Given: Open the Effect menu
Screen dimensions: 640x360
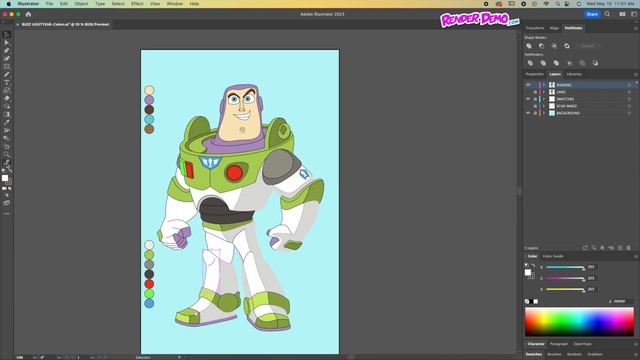Looking at the screenshot, I should [137, 4].
